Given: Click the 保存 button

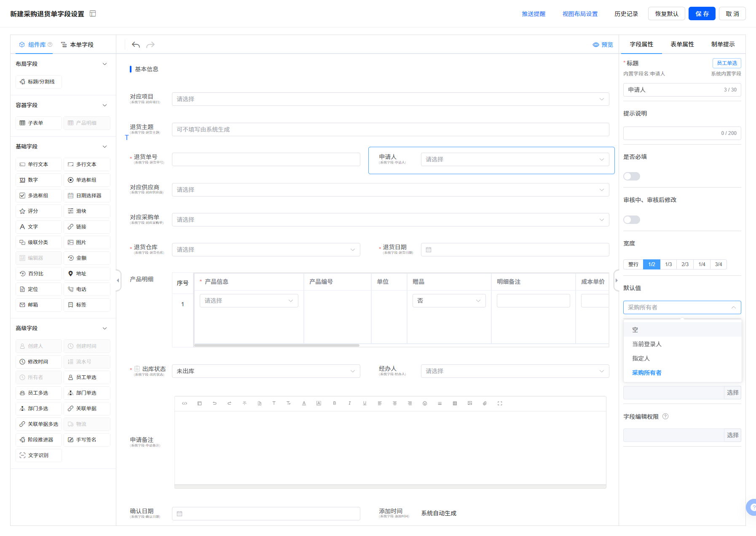Looking at the screenshot, I should (702, 14).
